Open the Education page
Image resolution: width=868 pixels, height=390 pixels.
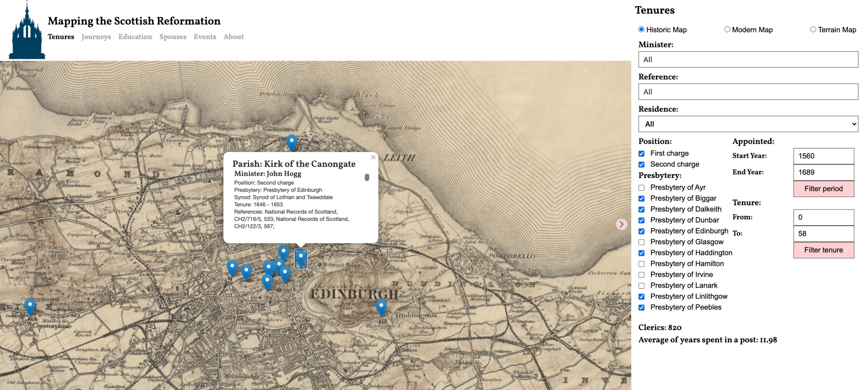135,37
